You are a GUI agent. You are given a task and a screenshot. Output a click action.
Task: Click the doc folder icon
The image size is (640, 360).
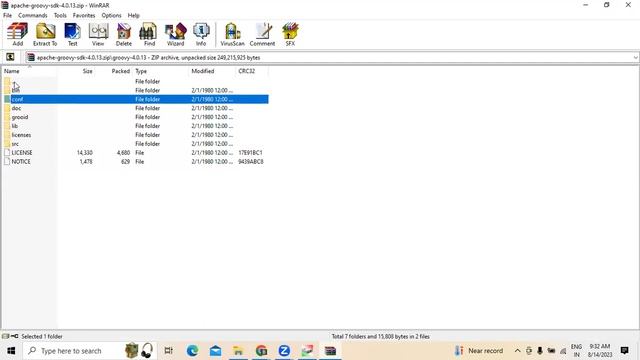7,108
